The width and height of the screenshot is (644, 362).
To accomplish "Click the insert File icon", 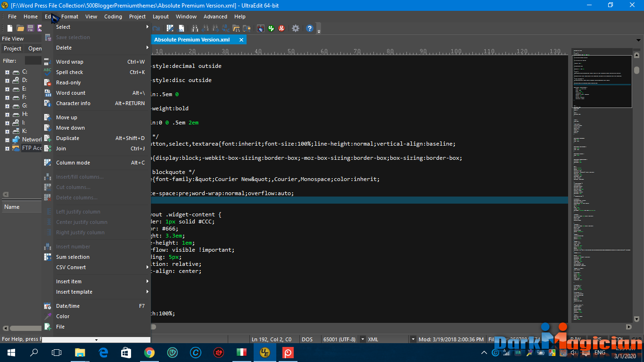I will click(48, 327).
